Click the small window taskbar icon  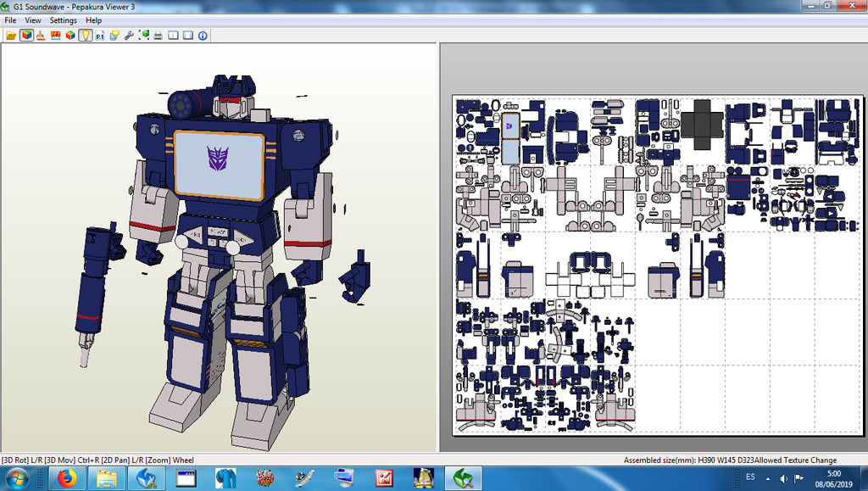coord(186,478)
